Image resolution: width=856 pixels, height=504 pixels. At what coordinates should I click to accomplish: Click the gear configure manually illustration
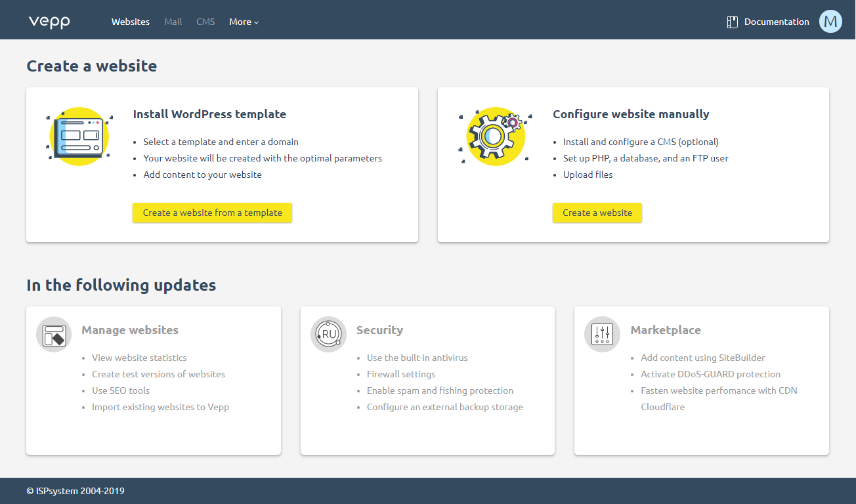click(496, 136)
